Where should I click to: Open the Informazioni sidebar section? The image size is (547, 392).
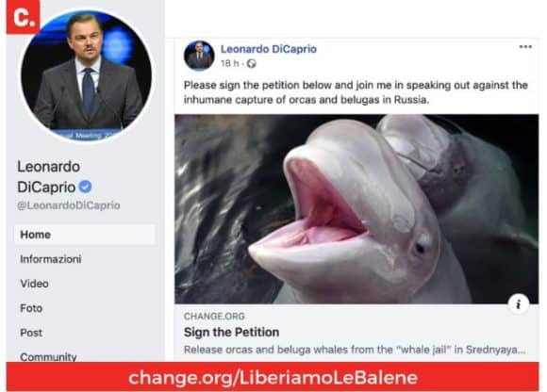(51, 259)
